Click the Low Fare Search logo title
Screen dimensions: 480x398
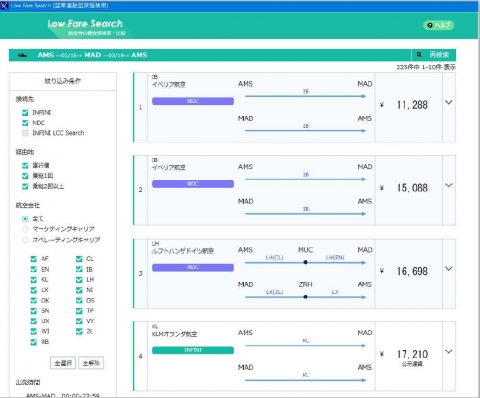[x=85, y=24]
